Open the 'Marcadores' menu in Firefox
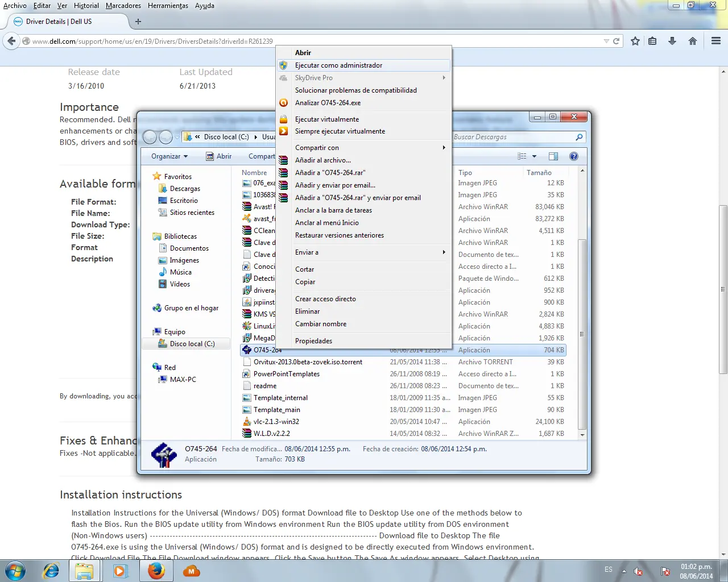 click(123, 6)
